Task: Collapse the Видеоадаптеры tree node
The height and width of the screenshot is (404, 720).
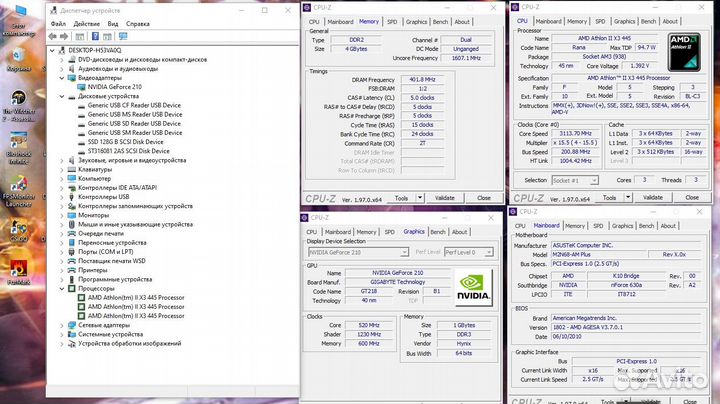Action: [x=62, y=78]
